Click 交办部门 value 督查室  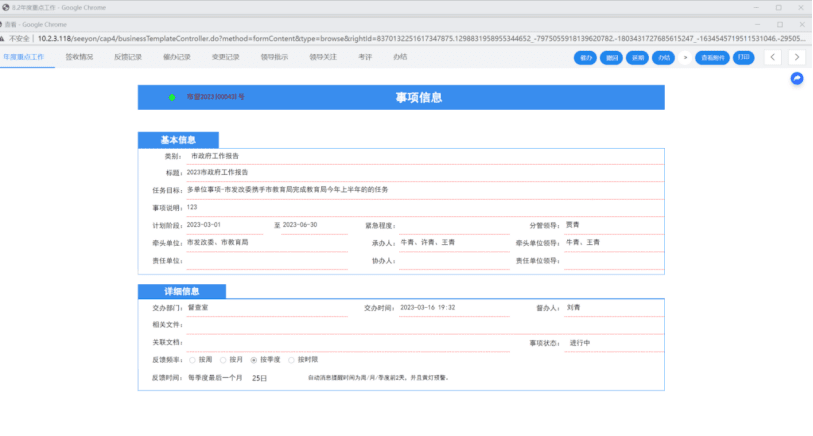(x=198, y=308)
